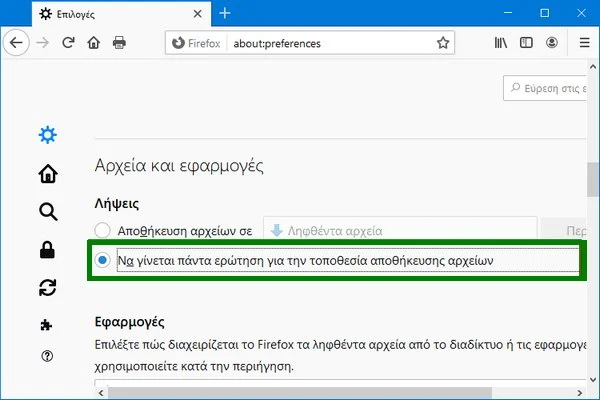Screen dimensions: 600x400
Task: Toggle the sidebar view icon
Action: coord(526,42)
